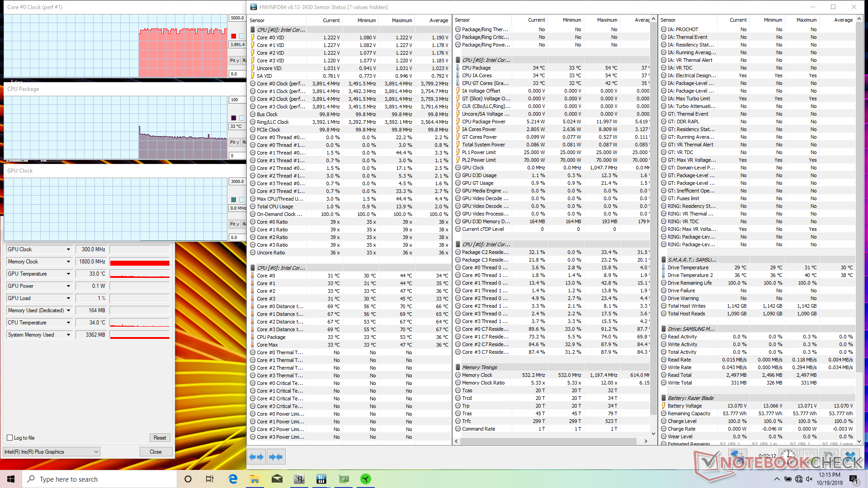868x488 pixels.
Task: Open Task View from the taskbar
Action: (210, 479)
